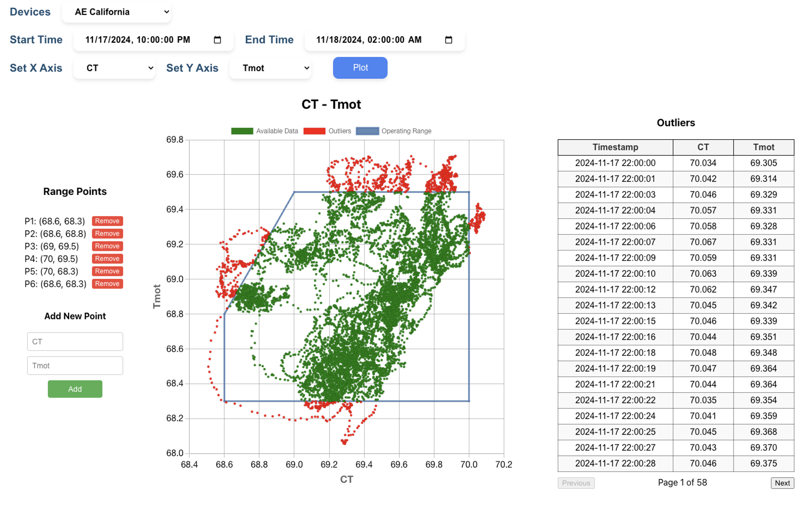Click the Outliers red legend swatch

pos(314,131)
